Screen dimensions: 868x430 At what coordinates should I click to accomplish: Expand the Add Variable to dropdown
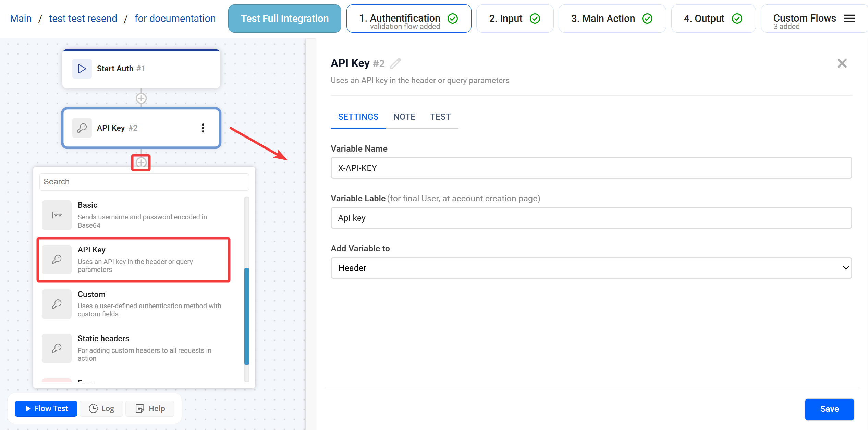[591, 268]
